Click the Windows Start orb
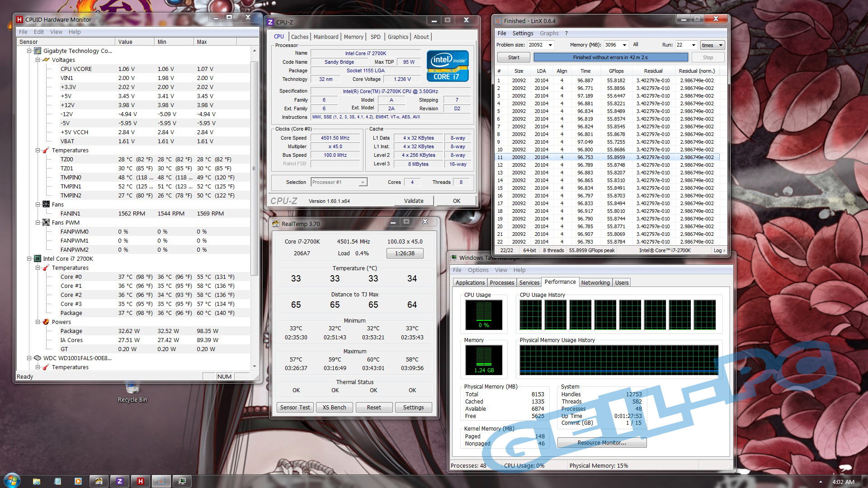This screenshot has height=488, width=868. (11, 480)
